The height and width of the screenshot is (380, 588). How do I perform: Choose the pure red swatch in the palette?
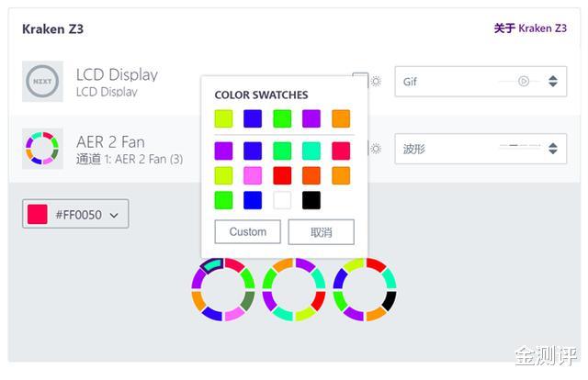click(282, 175)
